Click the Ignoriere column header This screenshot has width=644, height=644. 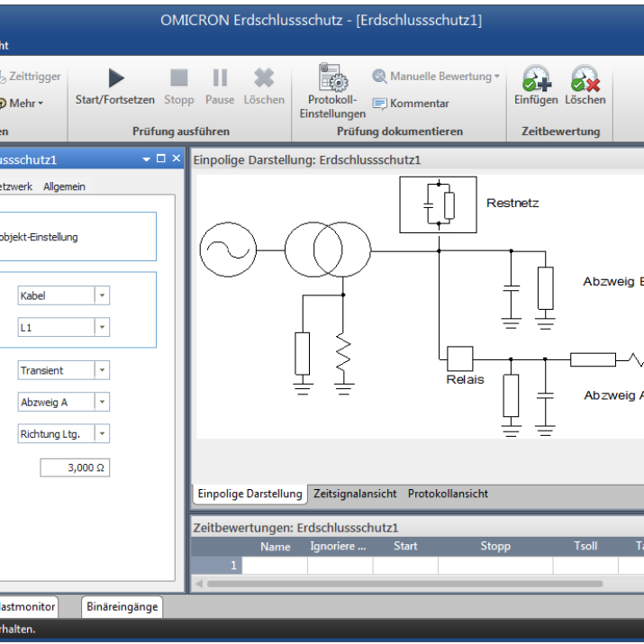(x=339, y=547)
